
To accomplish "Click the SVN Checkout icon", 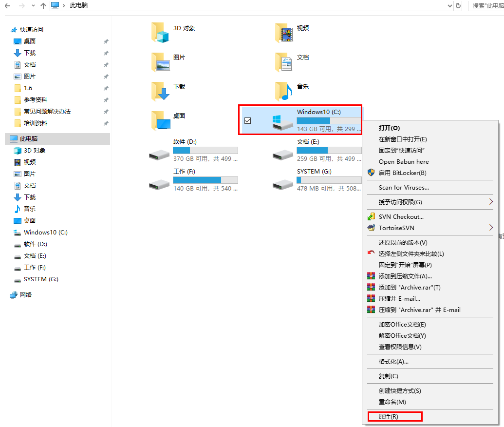I will (x=371, y=216).
